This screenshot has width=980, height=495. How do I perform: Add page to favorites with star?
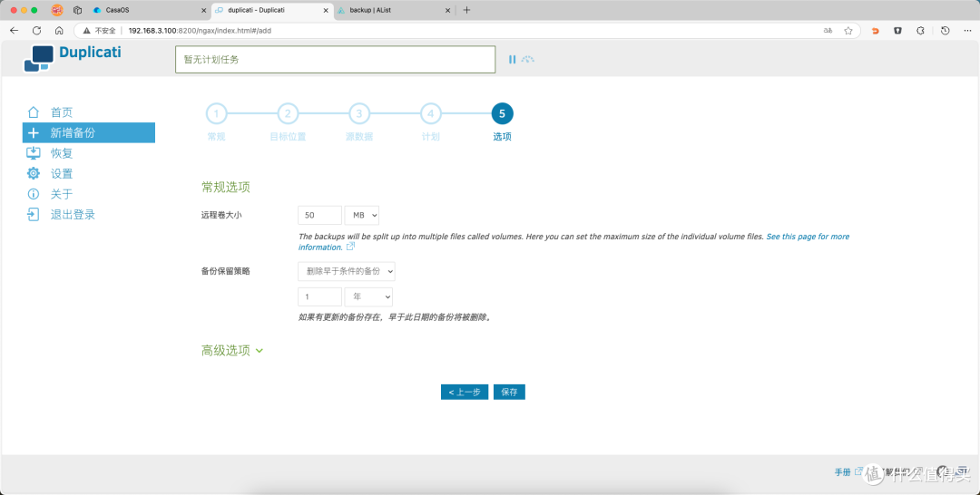coord(848,31)
